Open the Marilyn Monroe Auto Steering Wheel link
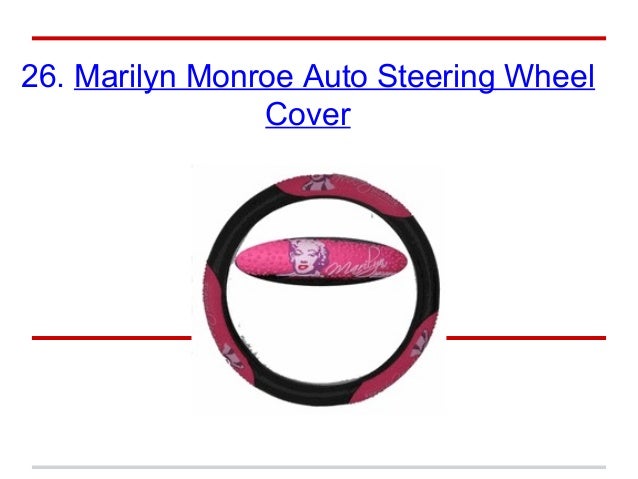This screenshot has width=638, height=479. pyautogui.click(x=334, y=76)
